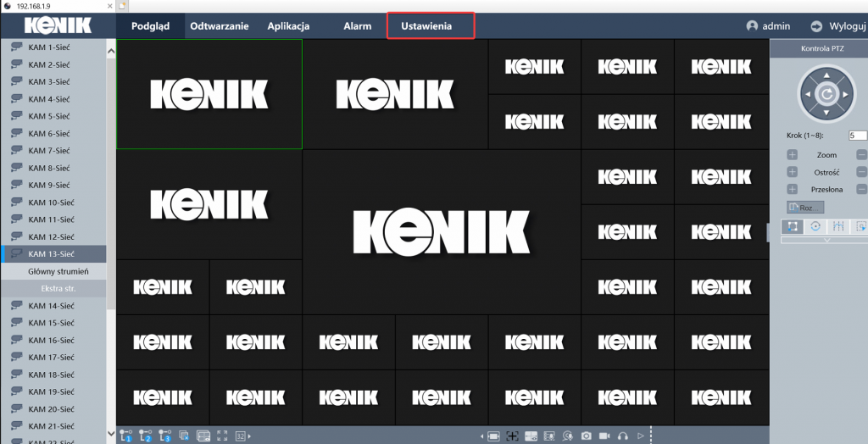Viewport: 868px width, 444px height.
Task: Click the Wyloguj logout button
Action: click(839, 26)
